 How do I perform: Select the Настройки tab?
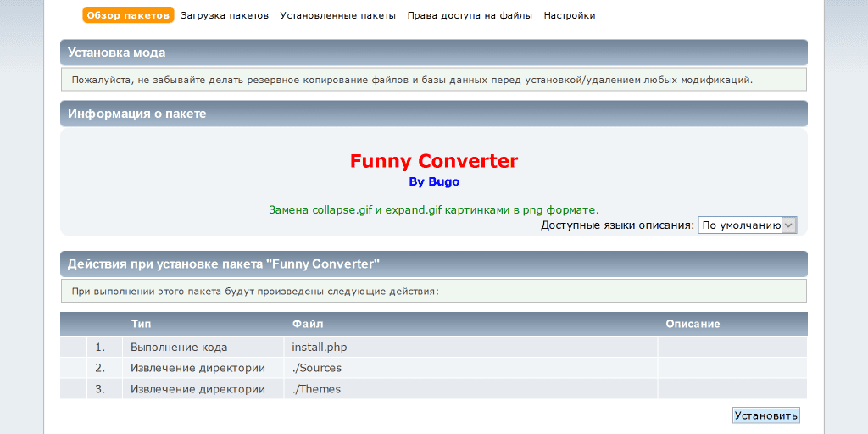click(569, 15)
